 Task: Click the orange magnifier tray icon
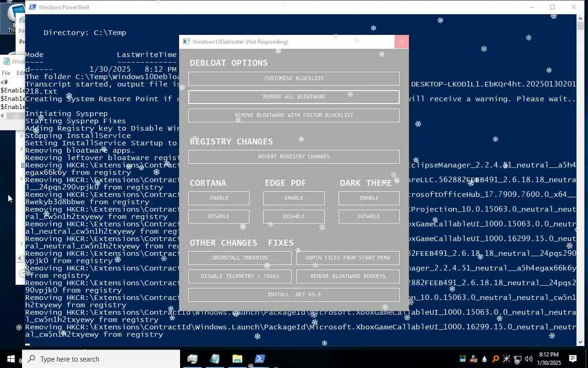pos(495,359)
